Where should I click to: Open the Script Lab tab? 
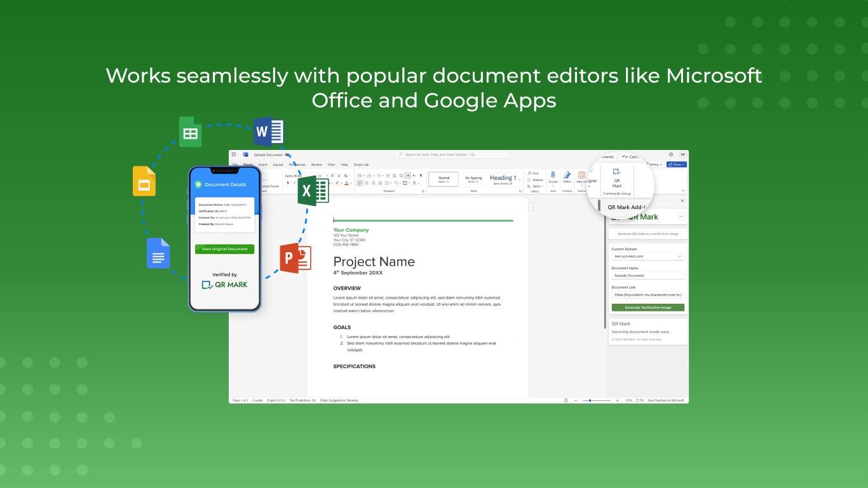point(361,165)
